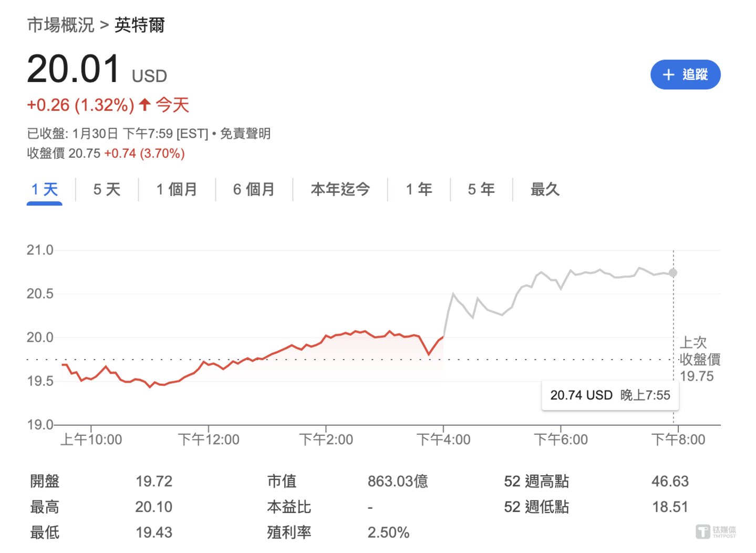
Task: Click the 下午4:00 axis label
Action: (x=443, y=439)
